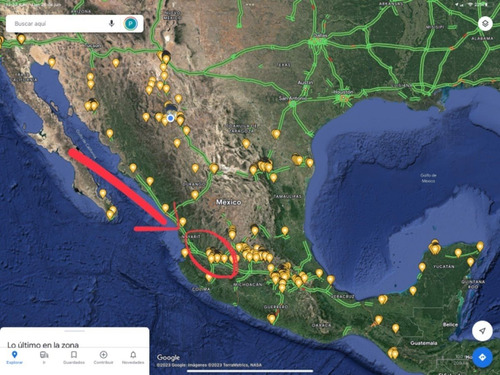Select the yellow pin near Guerrero coast
Image resolution: width=500 pixels, height=375 pixels.
272,319
